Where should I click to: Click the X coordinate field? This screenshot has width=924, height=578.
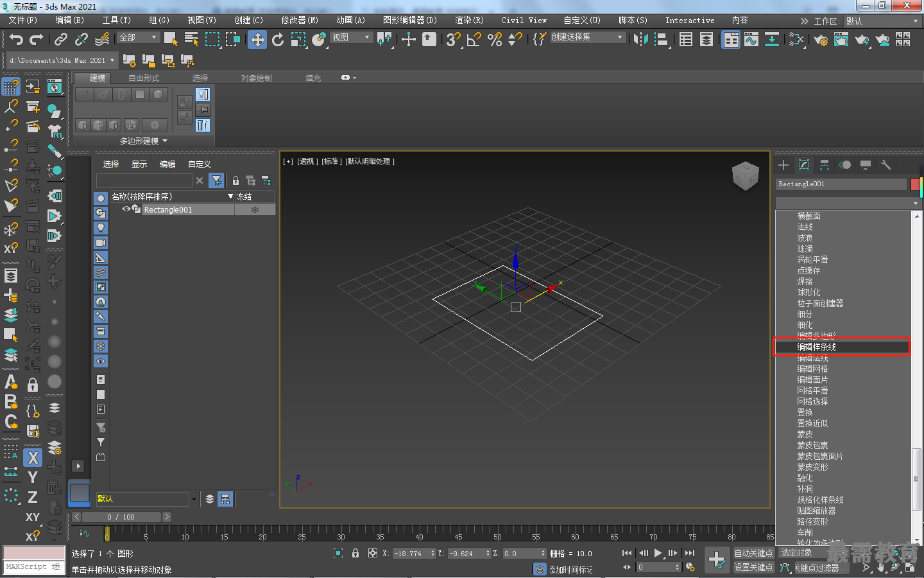click(411, 554)
